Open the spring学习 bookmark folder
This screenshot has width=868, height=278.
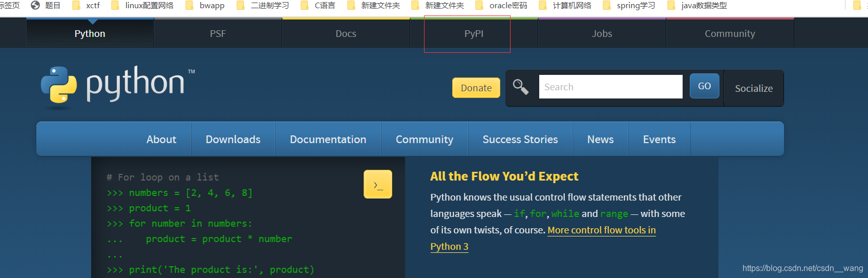tap(629, 6)
